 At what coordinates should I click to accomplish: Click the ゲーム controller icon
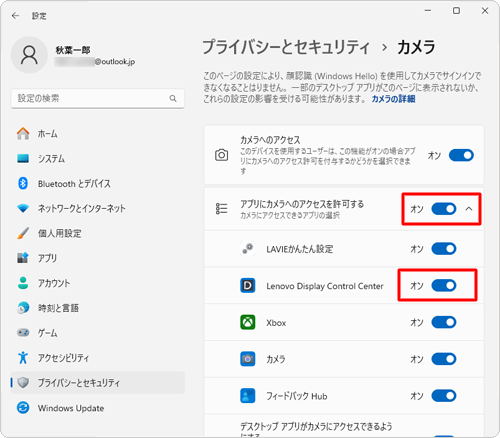tap(23, 333)
